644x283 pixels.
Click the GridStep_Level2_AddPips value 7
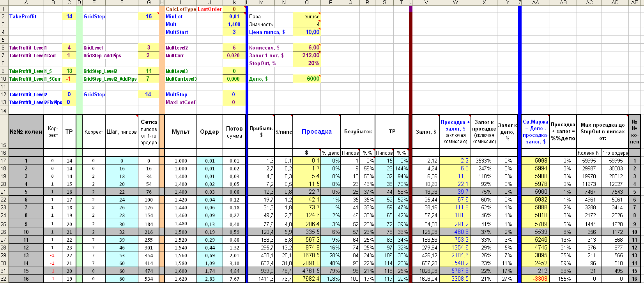click(x=149, y=79)
